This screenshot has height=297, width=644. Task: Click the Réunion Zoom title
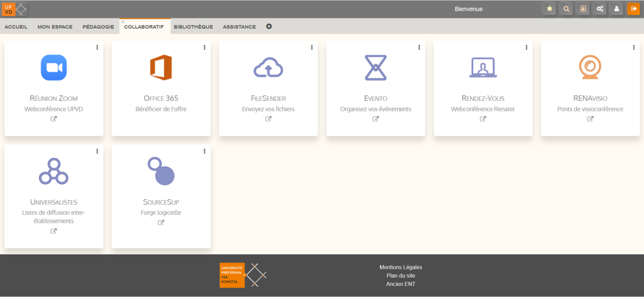click(54, 98)
